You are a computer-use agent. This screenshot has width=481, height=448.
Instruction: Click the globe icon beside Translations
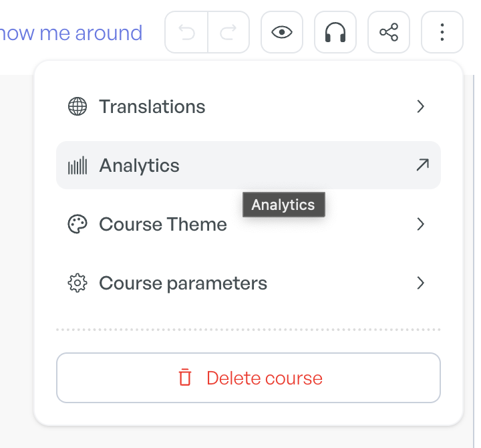(x=77, y=106)
